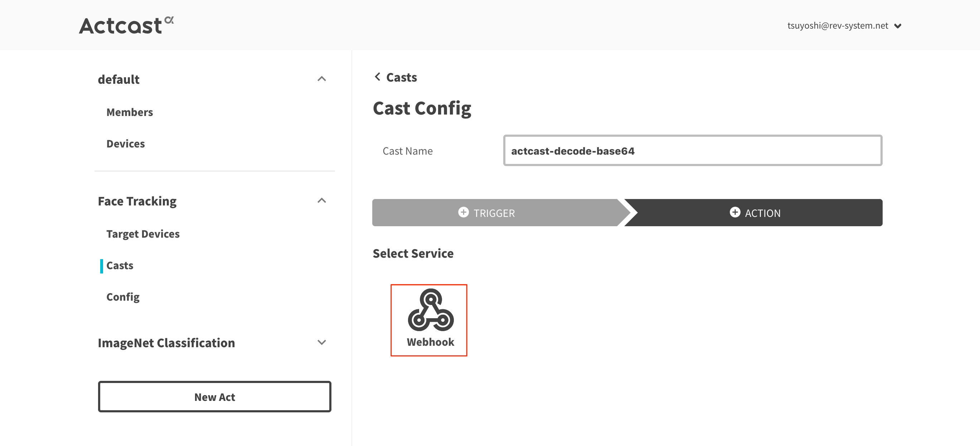This screenshot has height=446, width=980.
Task: Click the plus icon on the TRIGGER step
Action: (x=464, y=213)
